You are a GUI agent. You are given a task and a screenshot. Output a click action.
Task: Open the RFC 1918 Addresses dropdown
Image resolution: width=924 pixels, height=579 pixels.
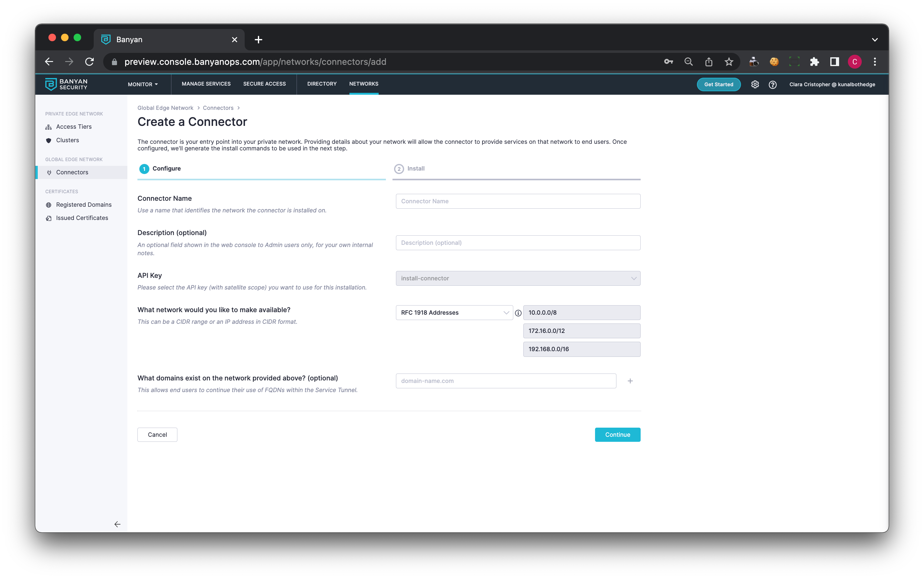pyautogui.click(x=454, y=312)
